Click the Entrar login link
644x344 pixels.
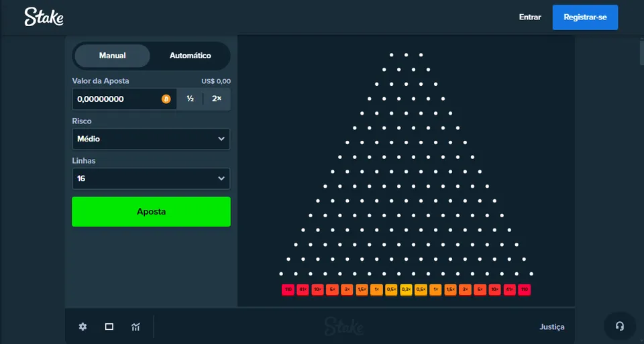pos(530,17)
